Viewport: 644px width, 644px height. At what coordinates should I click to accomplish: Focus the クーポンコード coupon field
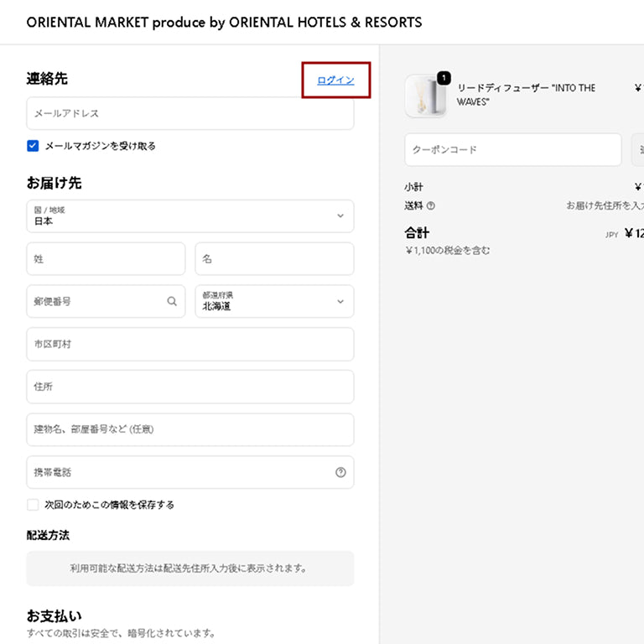[x=512, y=150]
